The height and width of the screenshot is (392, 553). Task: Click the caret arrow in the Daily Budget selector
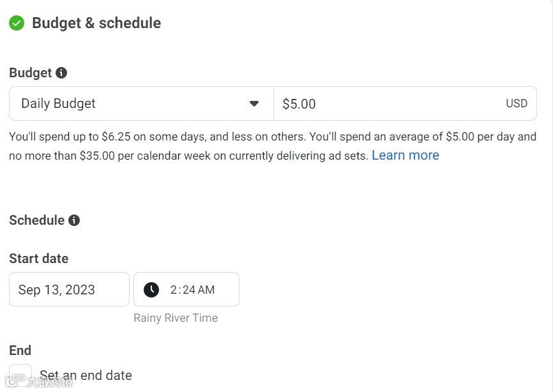[254, 103]
